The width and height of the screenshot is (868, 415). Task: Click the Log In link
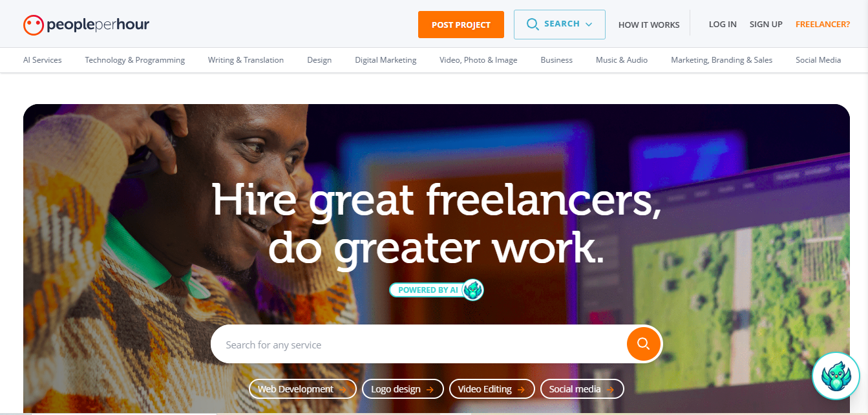[x=723, y=25]
